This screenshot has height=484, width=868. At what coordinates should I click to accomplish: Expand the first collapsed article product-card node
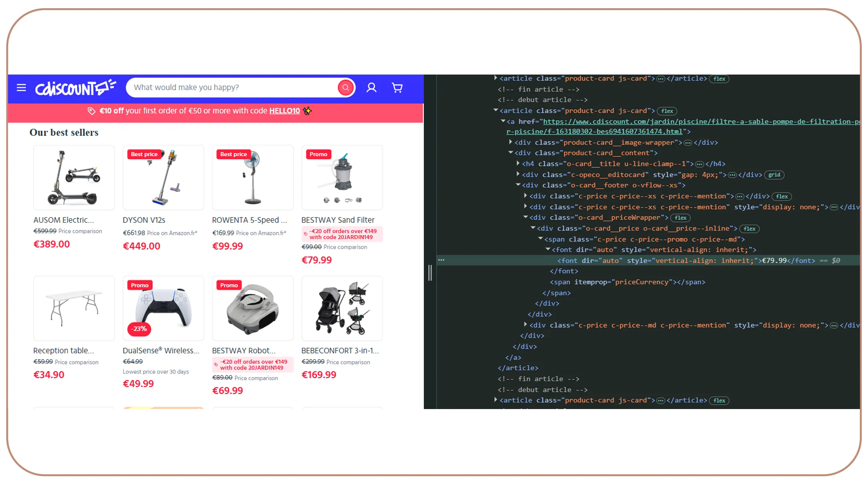495,78
